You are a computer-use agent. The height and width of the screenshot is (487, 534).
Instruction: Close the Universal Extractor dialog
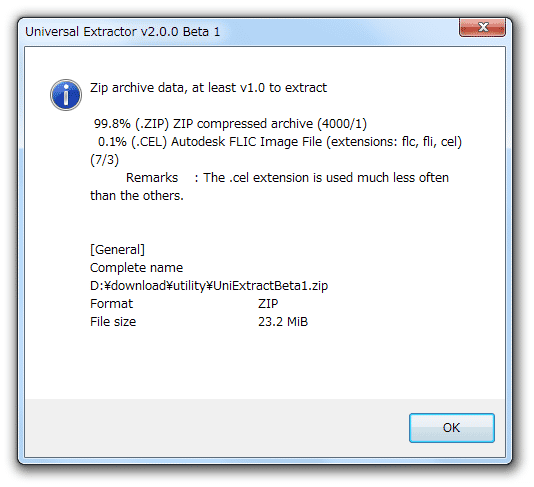coord(482,27)
